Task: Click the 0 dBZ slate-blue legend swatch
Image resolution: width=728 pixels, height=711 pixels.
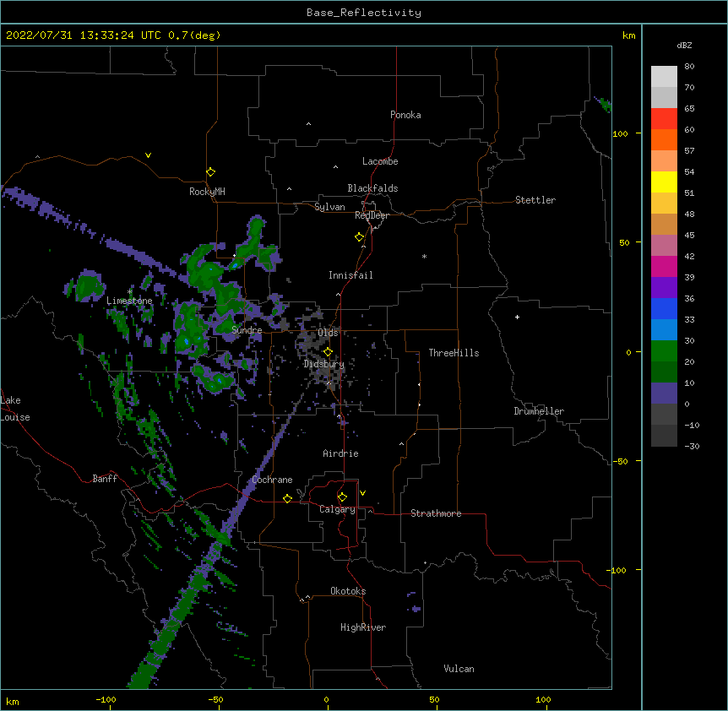Action: pos(664,393)
